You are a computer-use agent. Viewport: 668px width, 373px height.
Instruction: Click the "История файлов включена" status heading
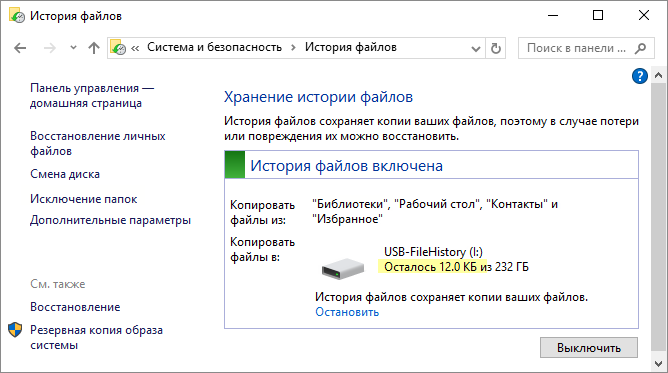346,166
